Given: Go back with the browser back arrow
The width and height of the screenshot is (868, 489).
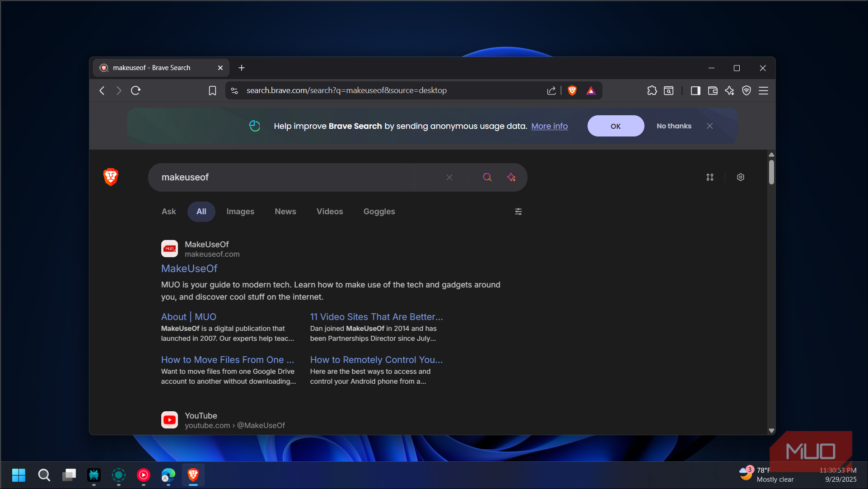Looking at the screenshot, I should click(102, 90).
